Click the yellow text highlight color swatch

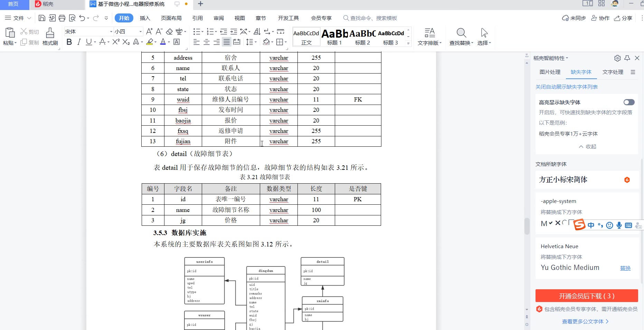point(150,42)
